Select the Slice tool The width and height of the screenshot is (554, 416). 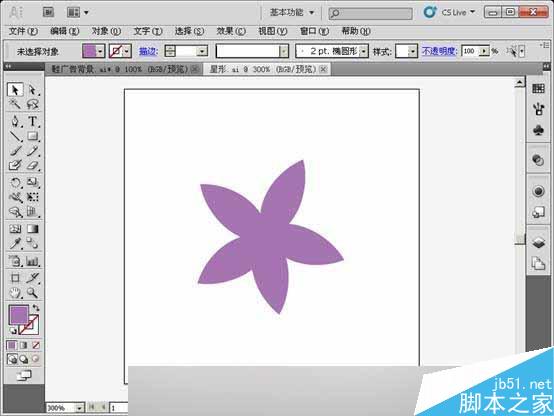click(33, 278)
